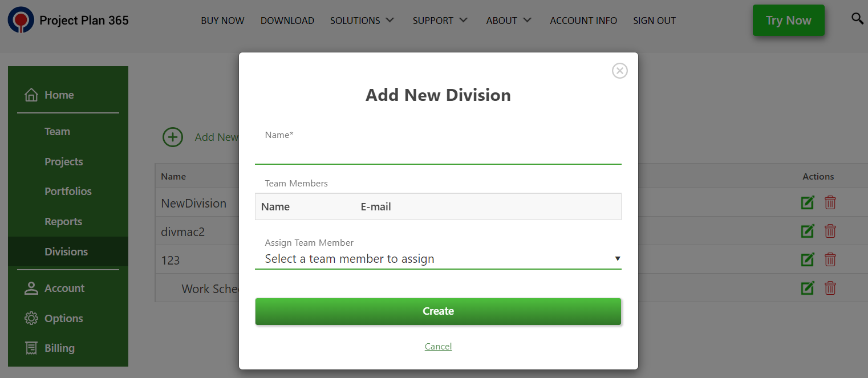
Task: Click the Try Now button
Action: coord(788,21)
